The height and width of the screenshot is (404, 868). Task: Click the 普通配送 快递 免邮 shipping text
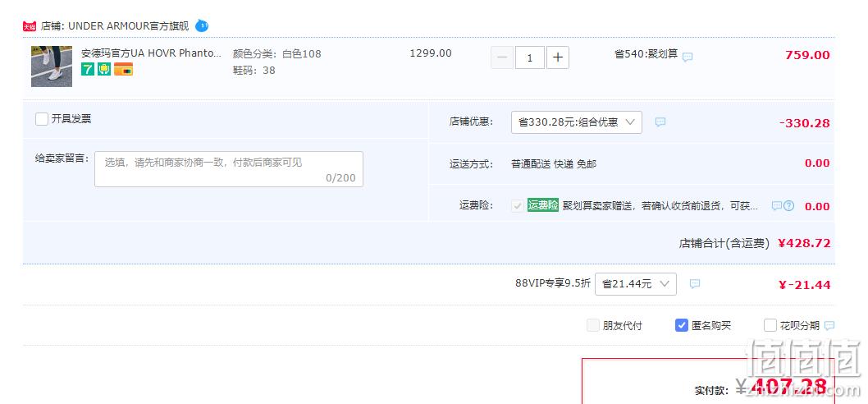click(554, 164)
